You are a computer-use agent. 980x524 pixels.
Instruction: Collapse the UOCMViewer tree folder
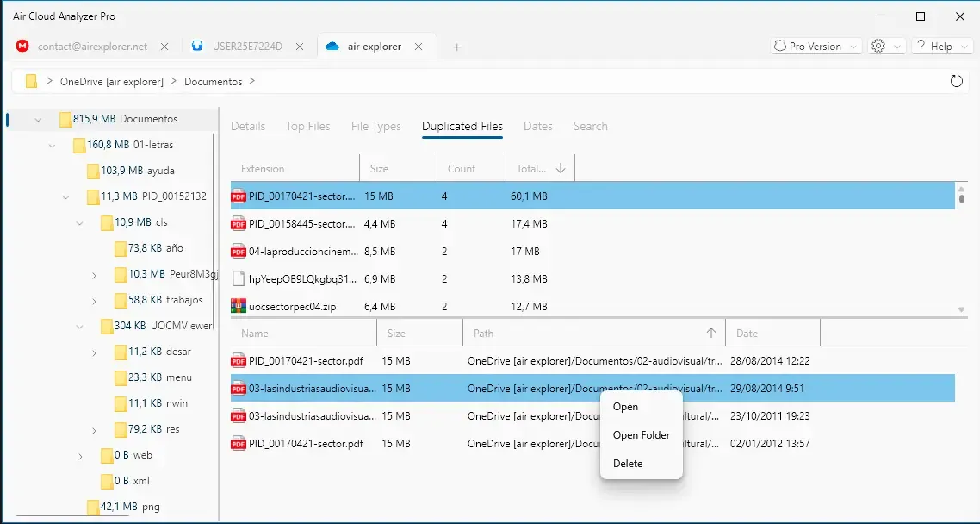[x=79, y=327]
